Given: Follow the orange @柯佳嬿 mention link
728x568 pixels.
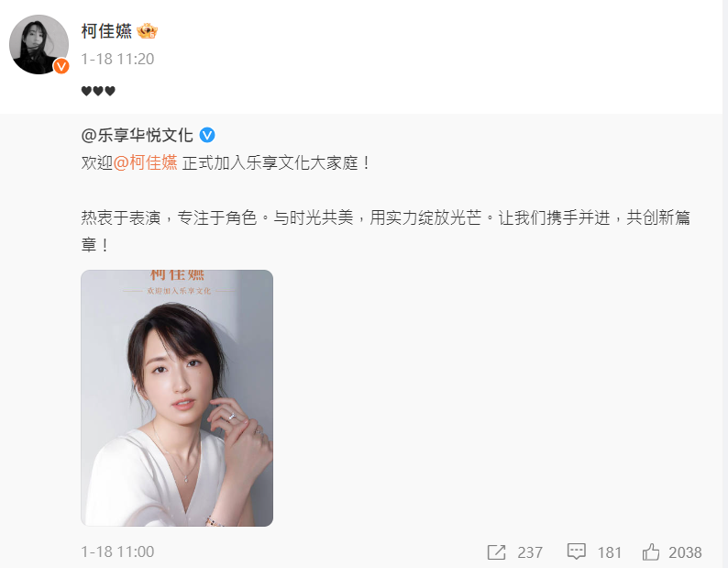Looking at the screenshot, I should (x=145, y=162).
